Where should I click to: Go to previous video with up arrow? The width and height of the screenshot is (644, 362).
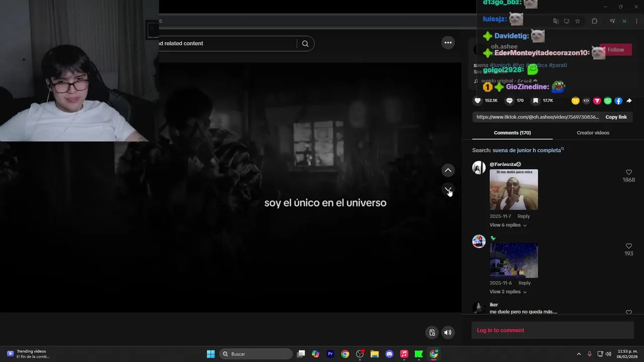click(448, 170)
